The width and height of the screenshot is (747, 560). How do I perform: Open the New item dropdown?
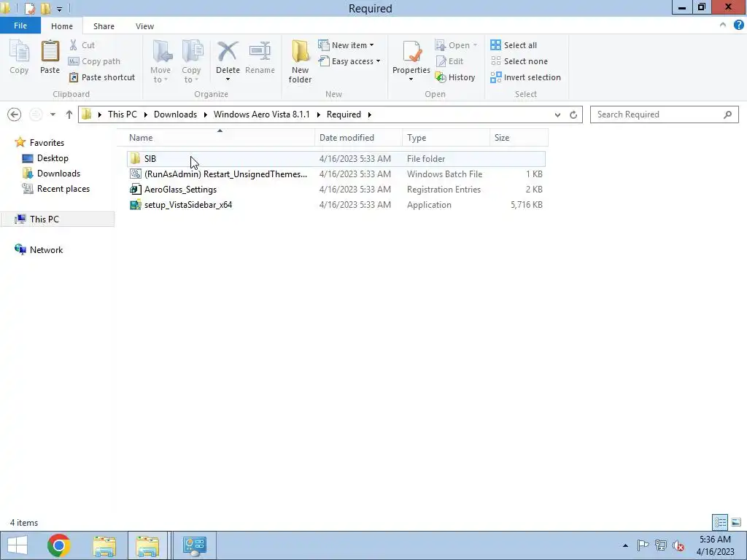(347, 45)
